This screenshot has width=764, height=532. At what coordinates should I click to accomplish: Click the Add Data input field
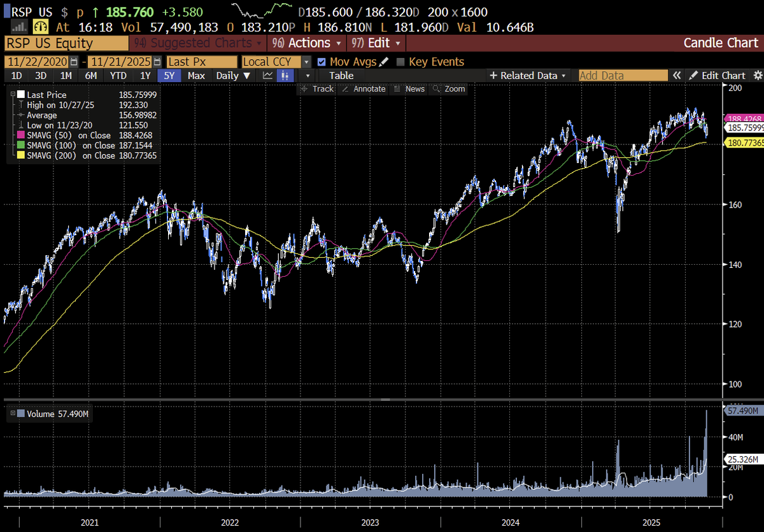click(x=623, y=75)
